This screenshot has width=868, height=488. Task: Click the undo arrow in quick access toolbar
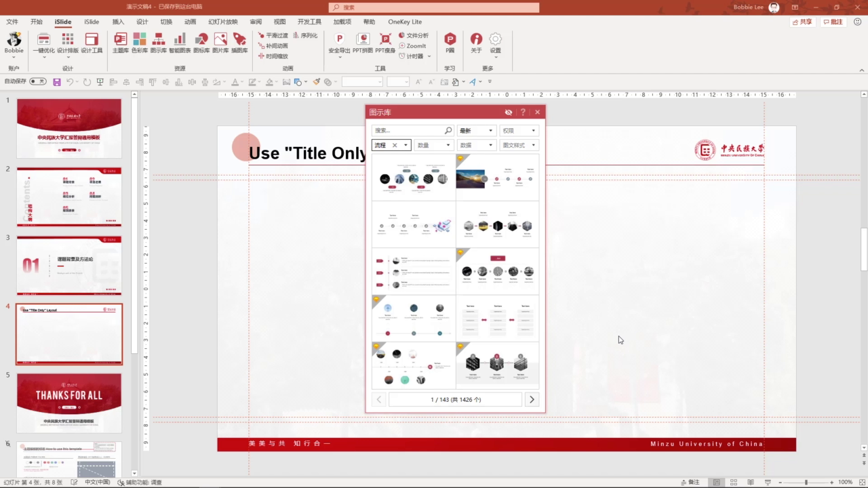[70, 82]
